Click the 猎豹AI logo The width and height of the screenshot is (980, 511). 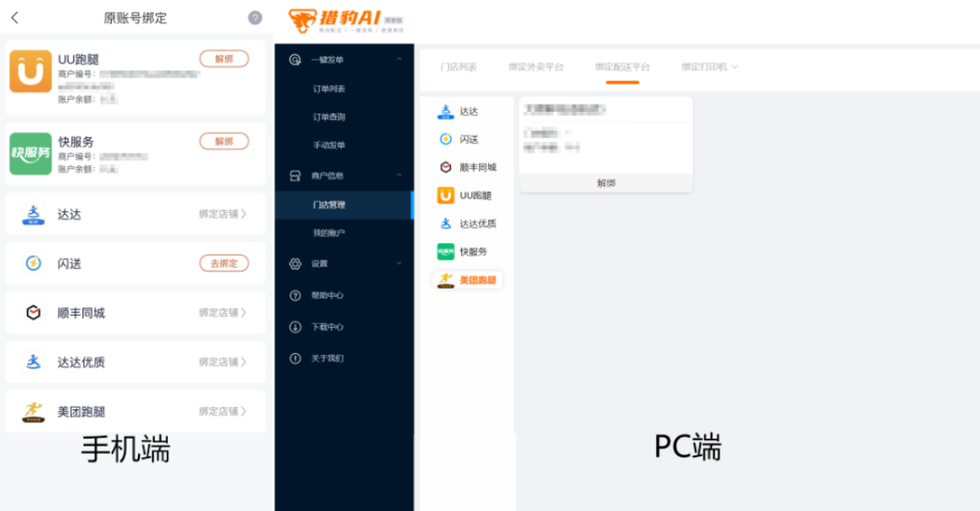pyautogui.click(x=345, y=21)
